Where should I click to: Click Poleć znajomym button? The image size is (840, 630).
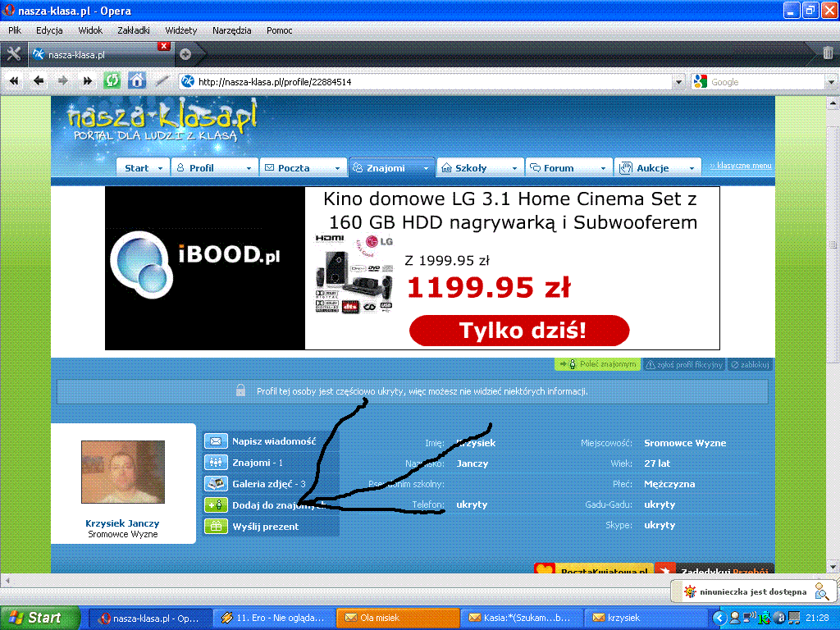coord(598,364)
